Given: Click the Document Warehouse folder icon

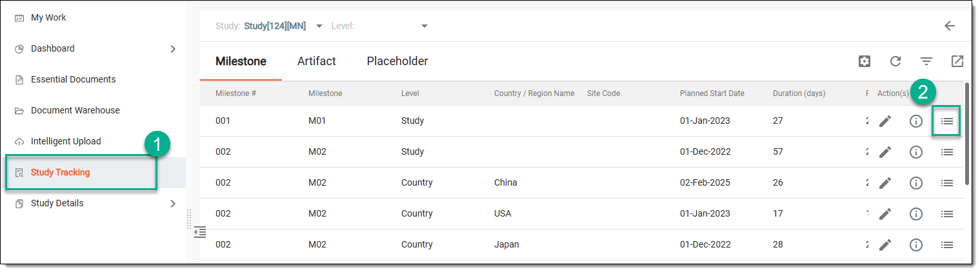Looking at the screenshot, I should (x=19, y=111).
